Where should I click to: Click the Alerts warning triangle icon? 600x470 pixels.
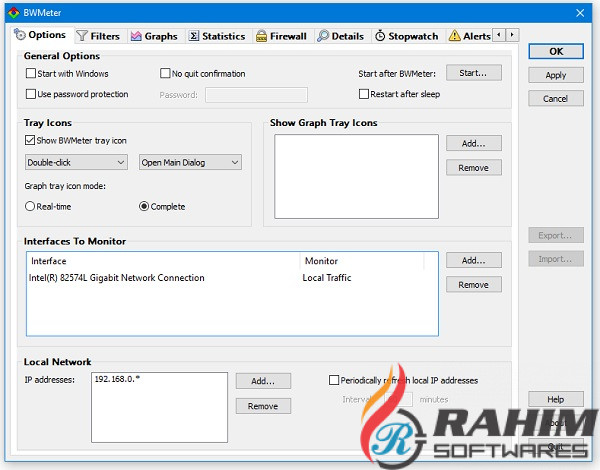point(455,36)
